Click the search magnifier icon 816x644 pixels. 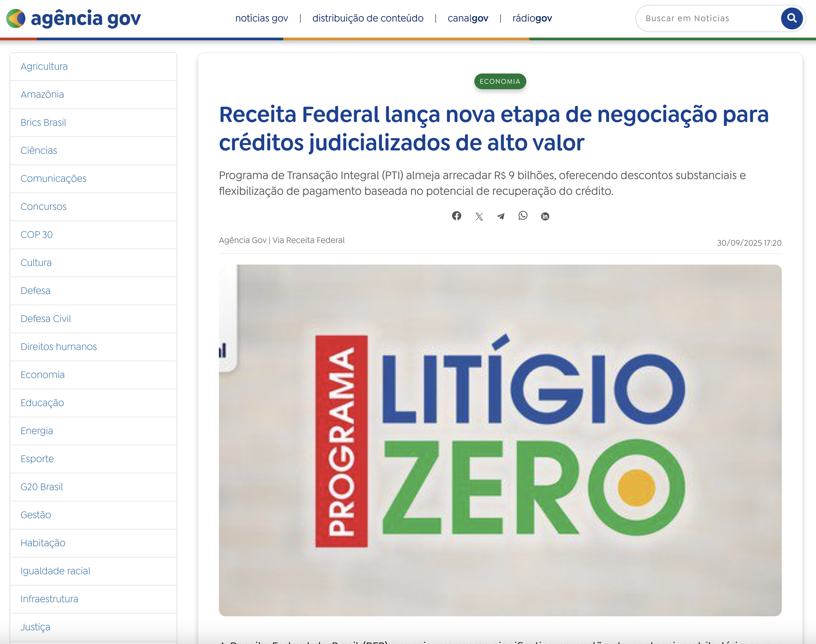click(x=792, y=18)
